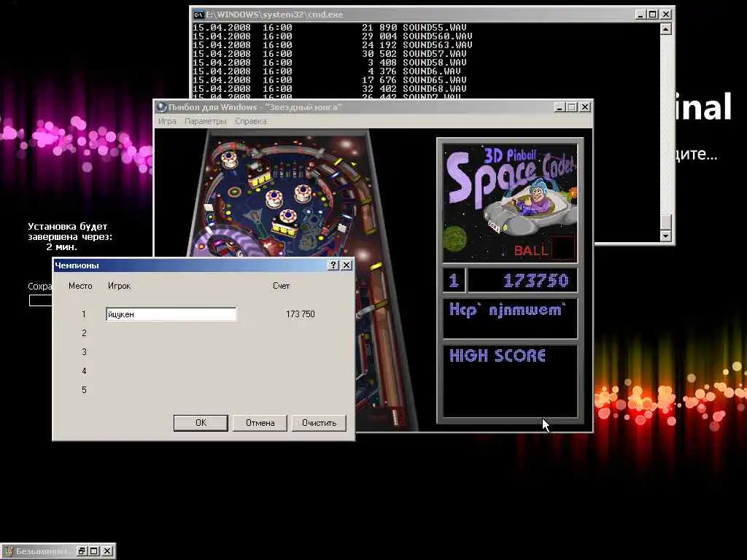
Task: Click the minimized Безымянный window icon
Action: (9, 551)
